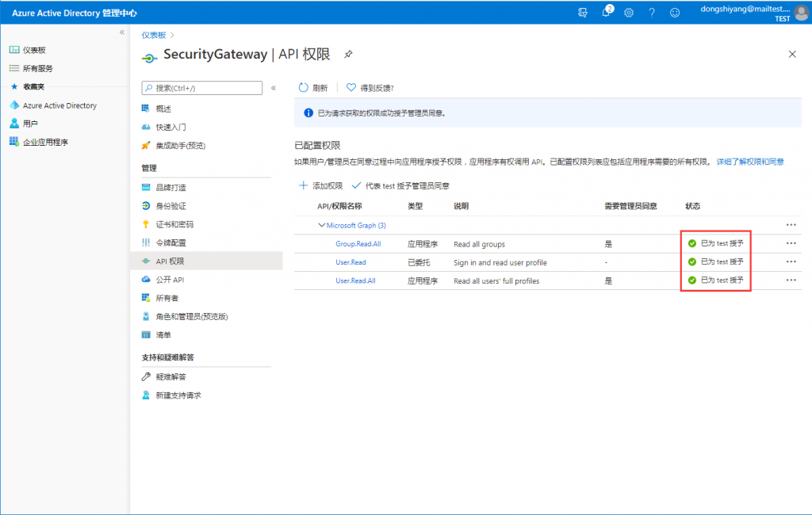The width and height of the screenshot is (812, 515).
Task: Click 代表 test 授予管理员同意 button
Action: click(x=400, y=186)
